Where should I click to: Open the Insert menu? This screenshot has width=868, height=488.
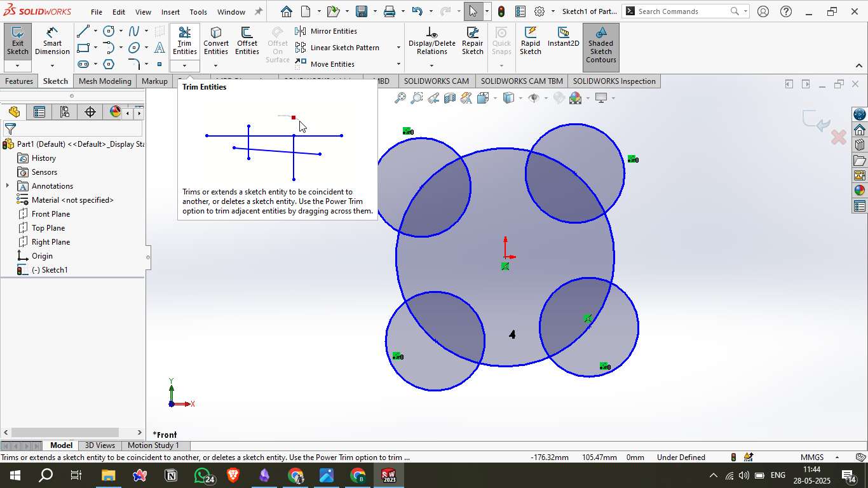point(170,11)
